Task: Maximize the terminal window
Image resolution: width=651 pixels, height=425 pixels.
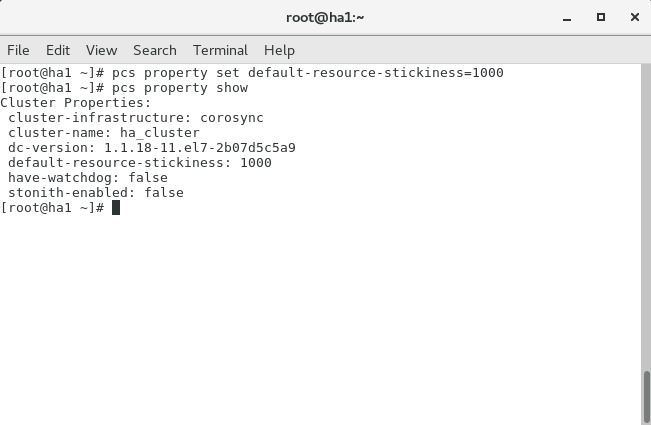Action: [601, 17]
